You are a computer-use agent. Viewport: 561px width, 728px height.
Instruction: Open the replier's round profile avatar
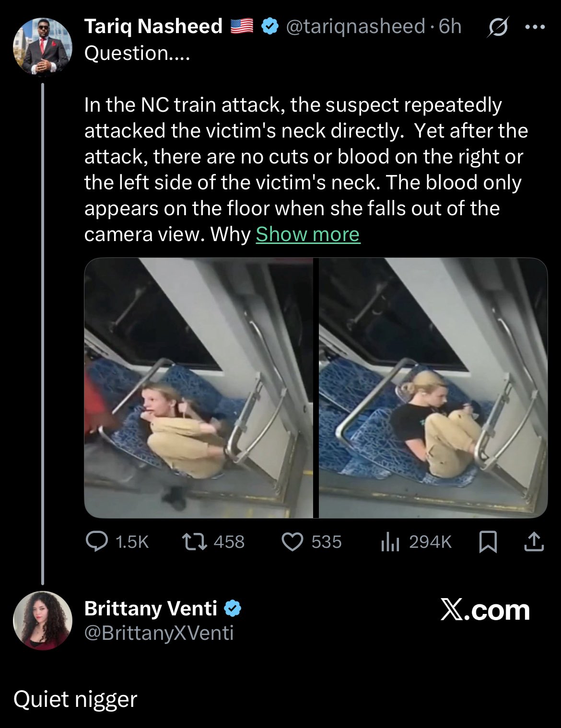(42, 621)
